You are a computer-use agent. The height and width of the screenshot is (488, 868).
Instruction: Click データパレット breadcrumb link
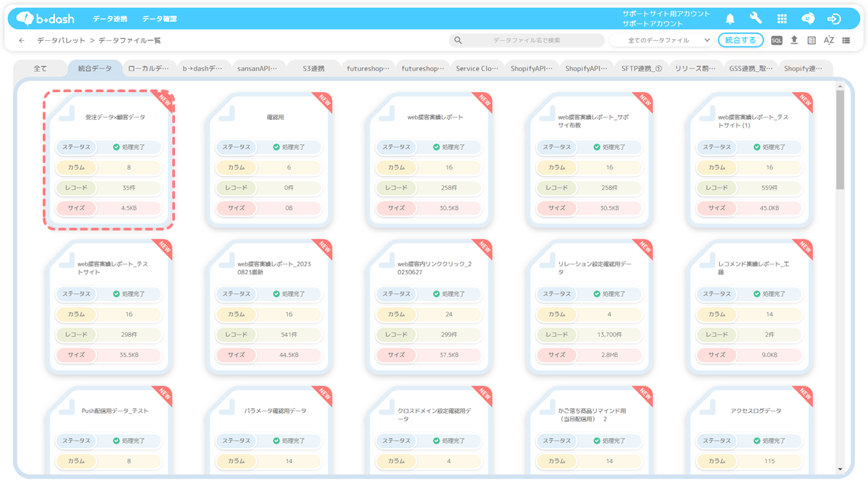61,41
